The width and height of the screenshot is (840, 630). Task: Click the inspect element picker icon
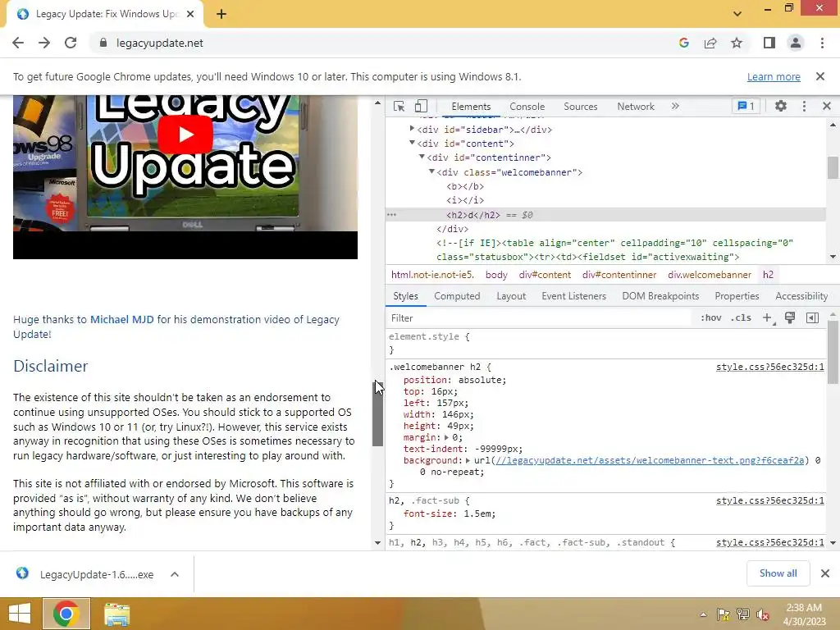pos(399,106)
